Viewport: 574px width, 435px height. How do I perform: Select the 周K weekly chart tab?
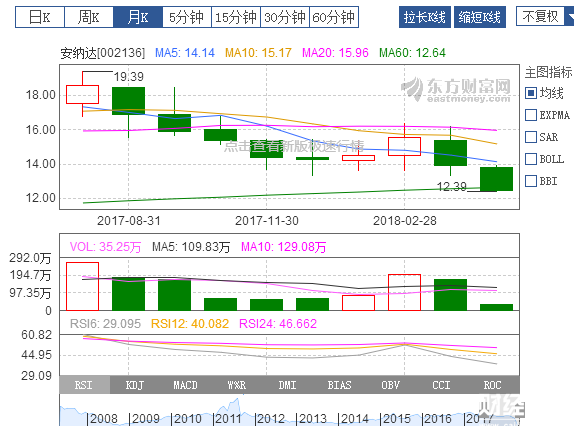(x=89, y=17)
